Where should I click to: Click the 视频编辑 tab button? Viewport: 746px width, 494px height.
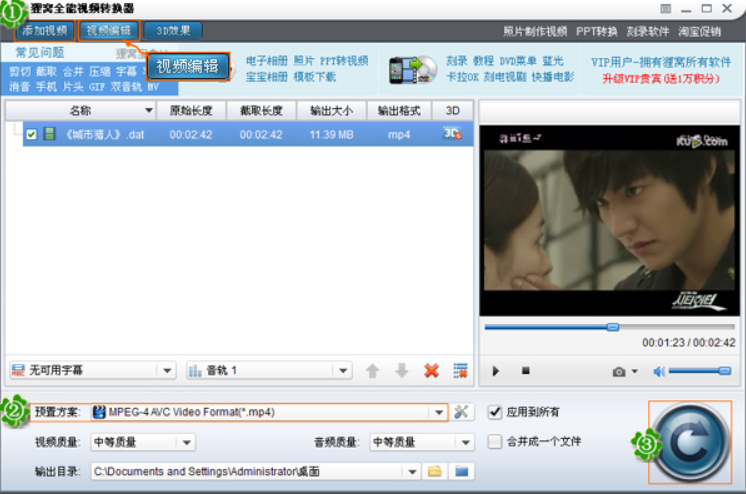coord(108,31)
